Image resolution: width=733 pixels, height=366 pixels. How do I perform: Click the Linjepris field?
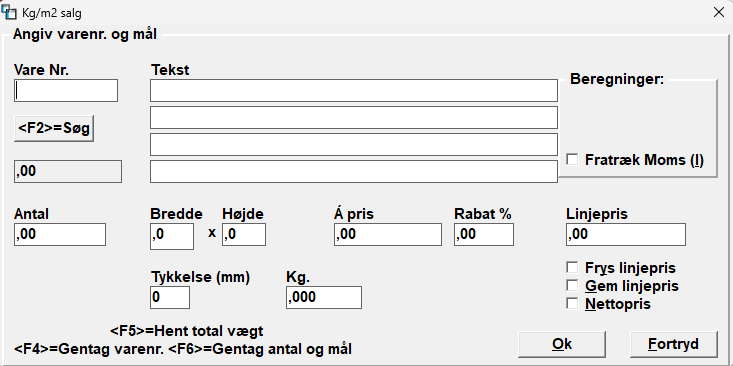point(626,234)
